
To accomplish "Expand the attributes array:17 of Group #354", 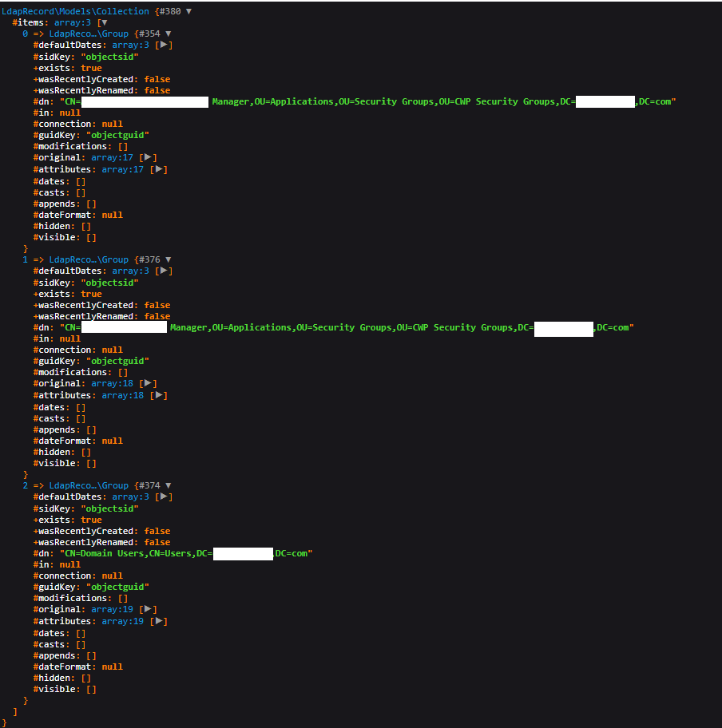I will pyautogui.click(x=159, y=168).
